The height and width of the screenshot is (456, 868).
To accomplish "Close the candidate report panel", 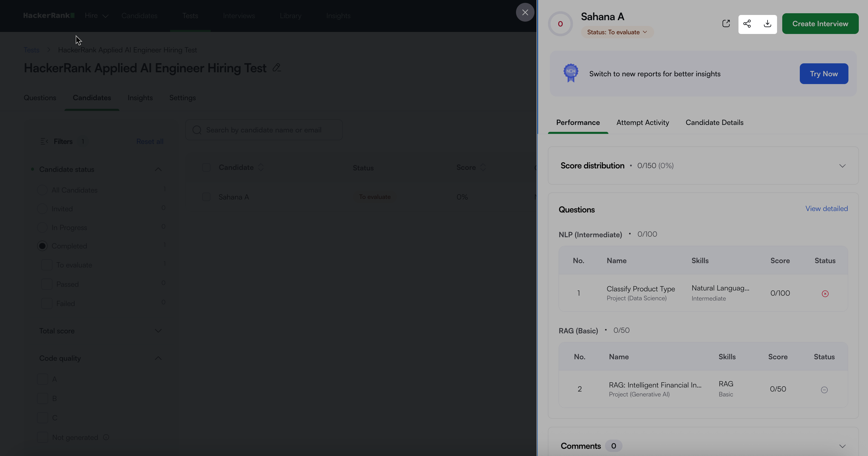I will pyautogui.click(x=525, y=12).
